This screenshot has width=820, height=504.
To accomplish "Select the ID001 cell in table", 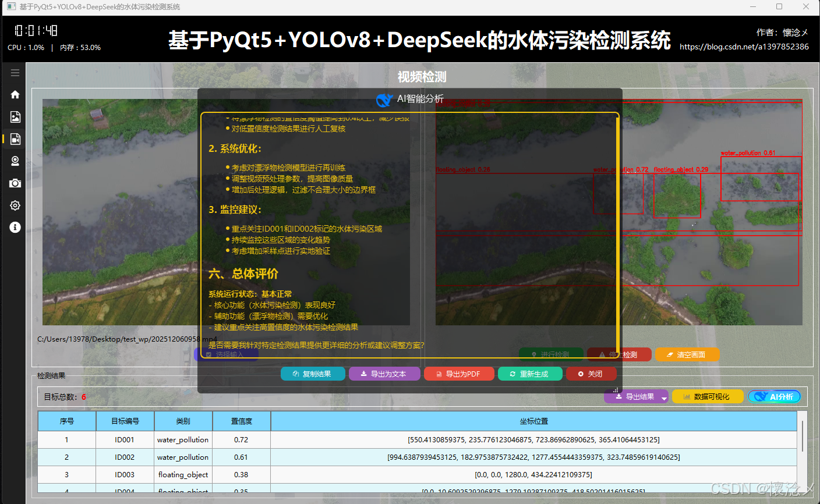I will pos(125,440).
